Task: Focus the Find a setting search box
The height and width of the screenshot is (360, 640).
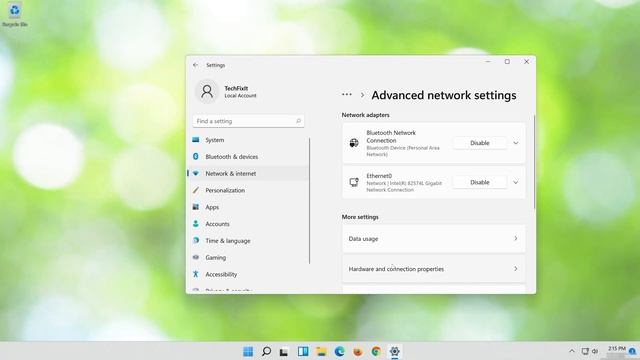Action: [x=248, y=121]
